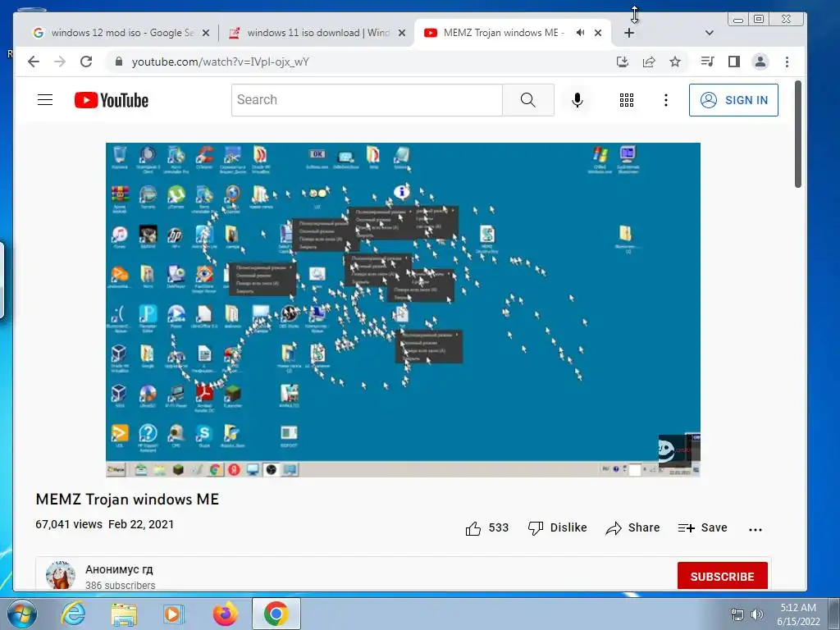
Task: Launch Internet Explorer from taskbar
Action: tap(73, 614)
